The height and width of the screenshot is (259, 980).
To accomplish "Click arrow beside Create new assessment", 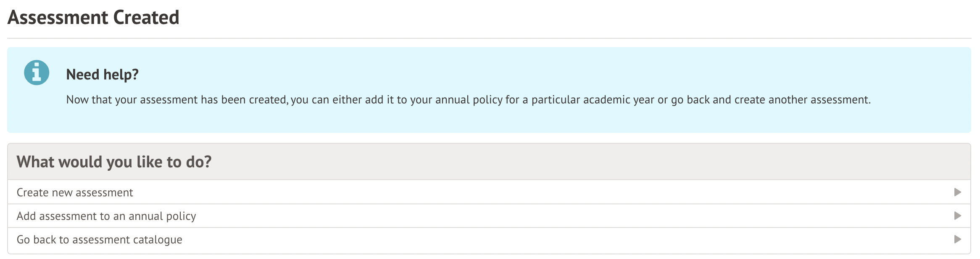I will tap(958, 192).
